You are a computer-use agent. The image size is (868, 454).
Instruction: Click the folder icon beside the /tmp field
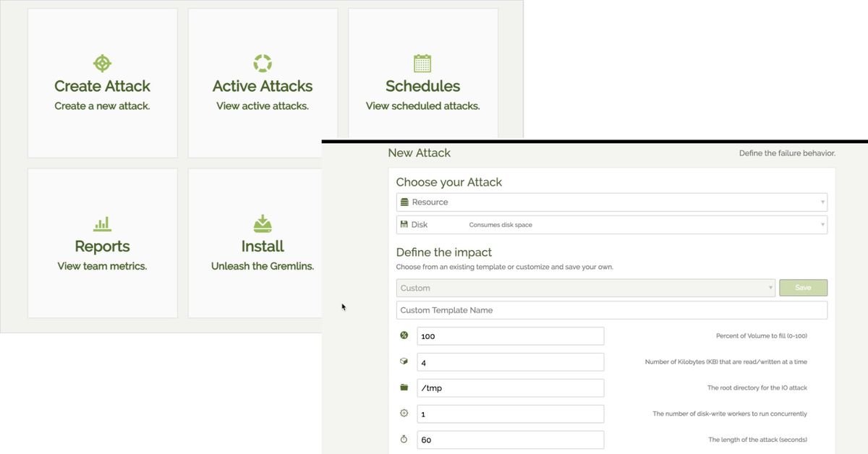404,387
